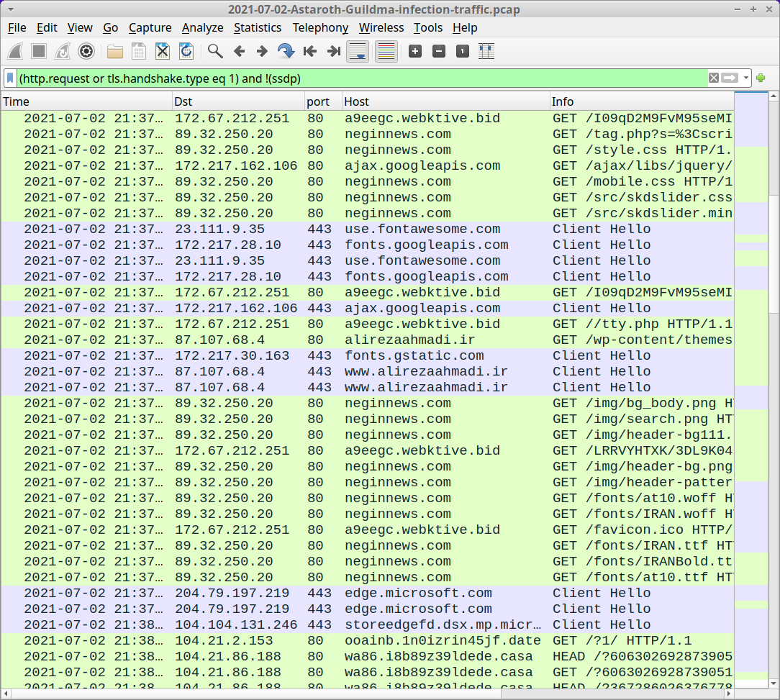
Task: Open the Go menu
Action: click(x=110, y=28)
